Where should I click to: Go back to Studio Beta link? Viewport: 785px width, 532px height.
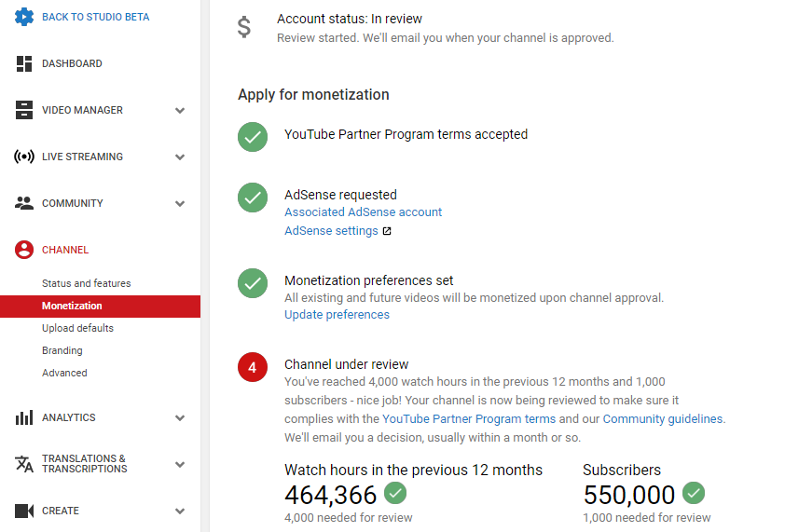96,17
